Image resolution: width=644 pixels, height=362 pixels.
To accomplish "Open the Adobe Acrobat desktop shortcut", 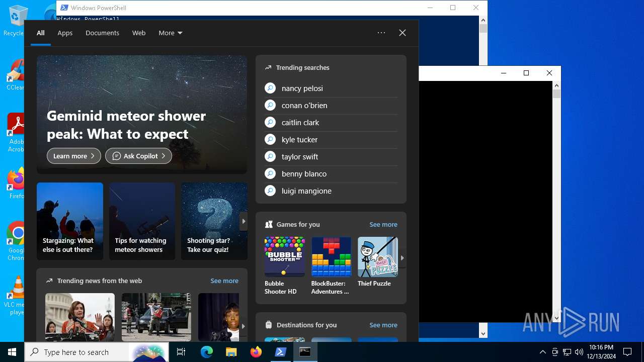I will click(15, 133).
